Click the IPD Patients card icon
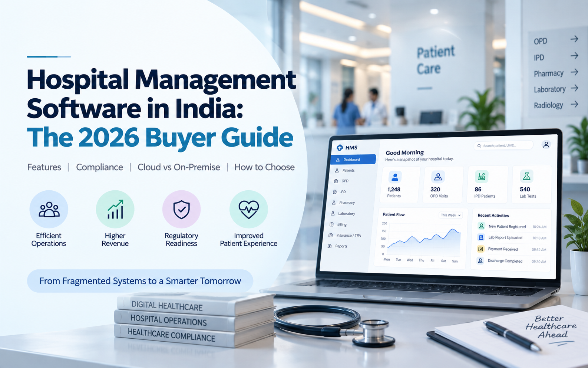This screenshot has width=588, height=368. [x=481, y=177]
